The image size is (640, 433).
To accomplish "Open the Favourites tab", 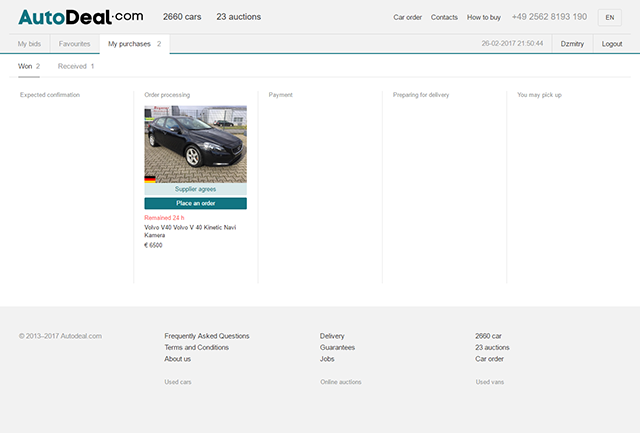I will (74, 44).
